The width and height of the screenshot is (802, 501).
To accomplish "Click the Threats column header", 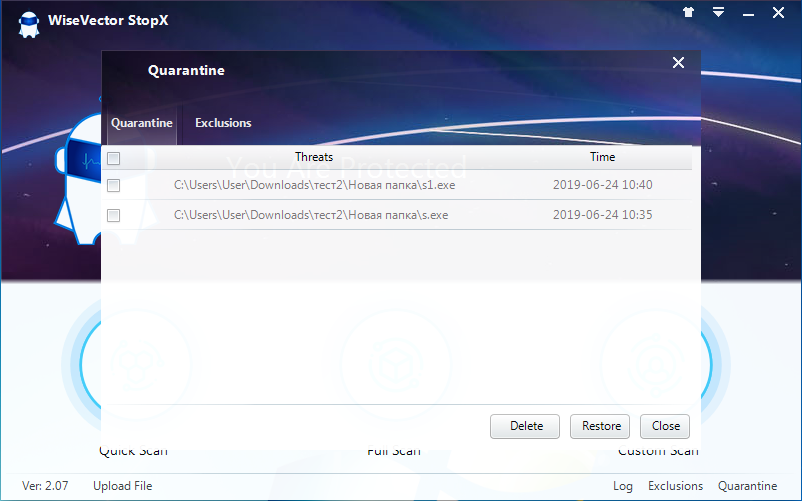I will 314,157.
